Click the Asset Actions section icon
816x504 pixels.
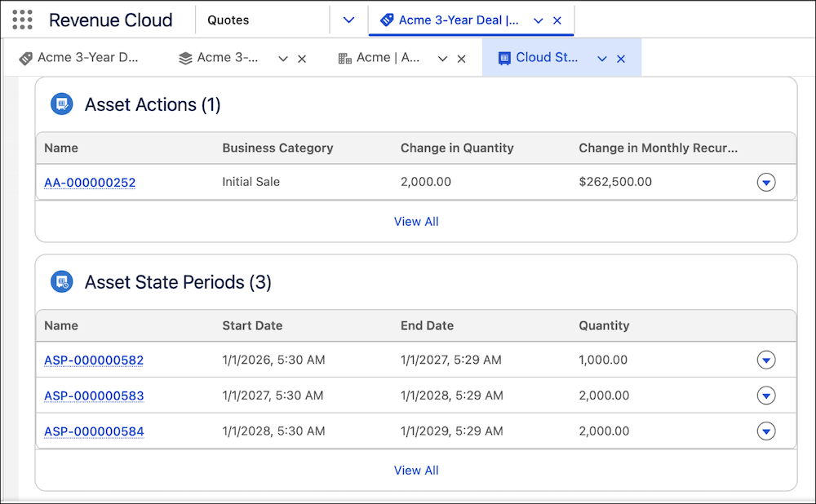(x=62, y=104)
